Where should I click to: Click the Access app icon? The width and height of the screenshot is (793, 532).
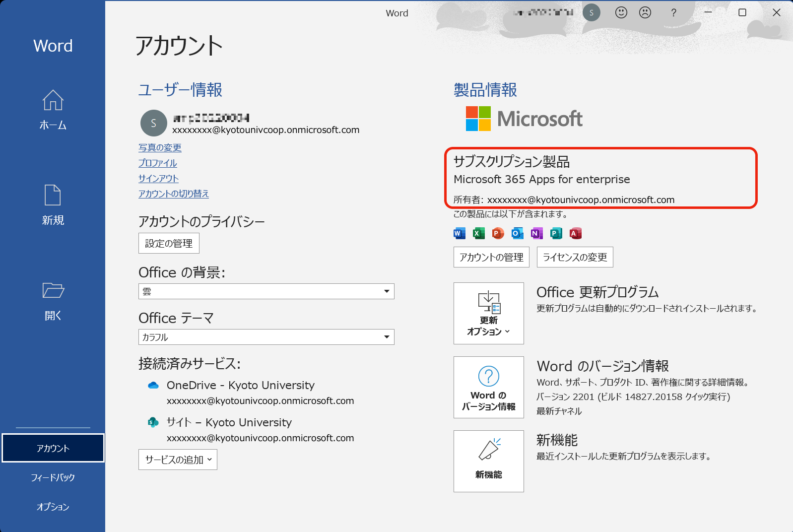coord(576,233)
